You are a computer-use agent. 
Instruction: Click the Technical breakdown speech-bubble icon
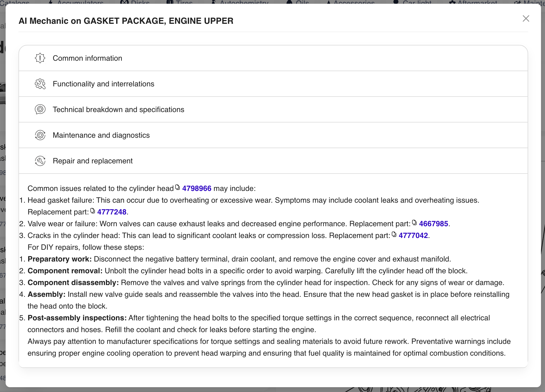(40, 109)
